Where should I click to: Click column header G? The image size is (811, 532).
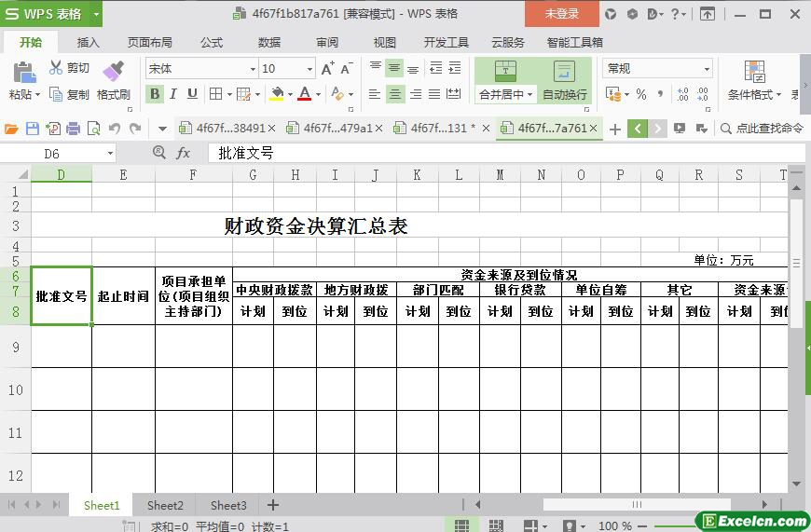point(253,175)
